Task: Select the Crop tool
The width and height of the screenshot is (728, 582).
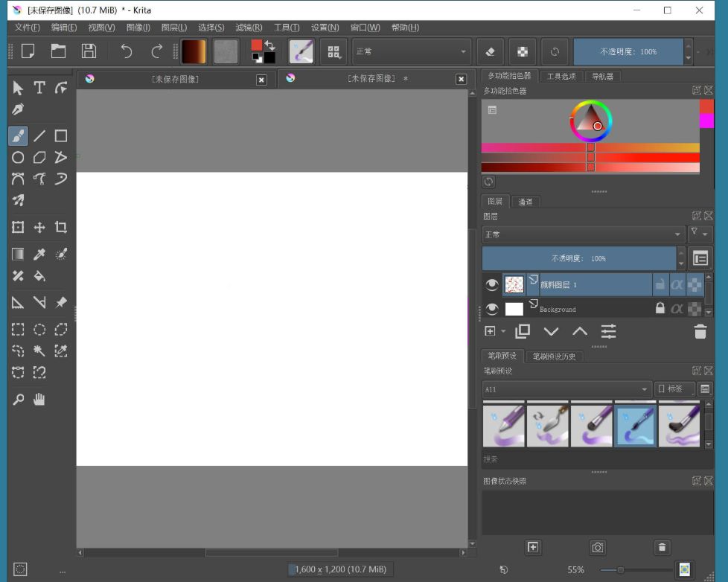Action: (x=60, y=227)
